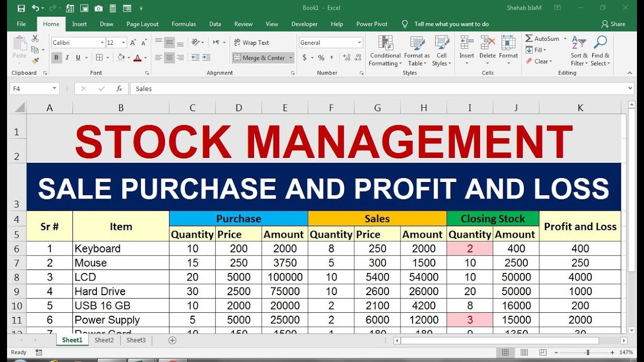Click the AutoSum button
644x362 pixels.
(x=542, y=39)
